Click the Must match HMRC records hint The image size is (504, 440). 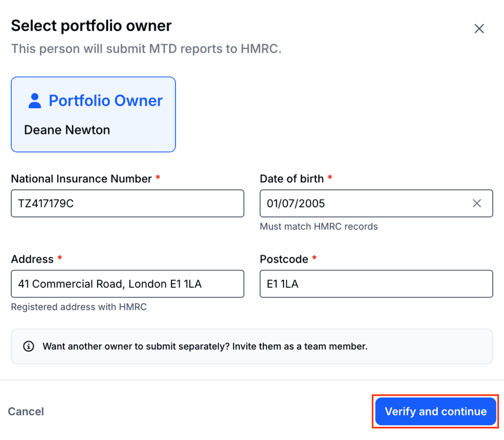point(318,226)
